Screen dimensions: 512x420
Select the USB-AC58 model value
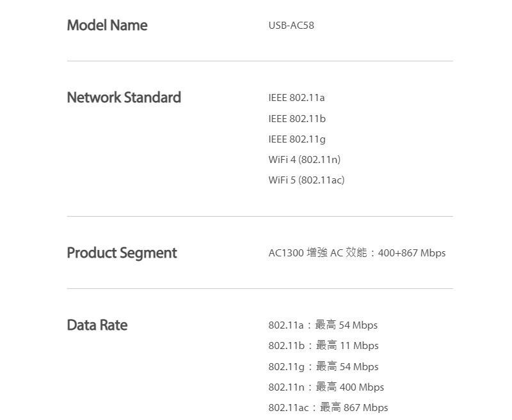[x=291, y=26]
